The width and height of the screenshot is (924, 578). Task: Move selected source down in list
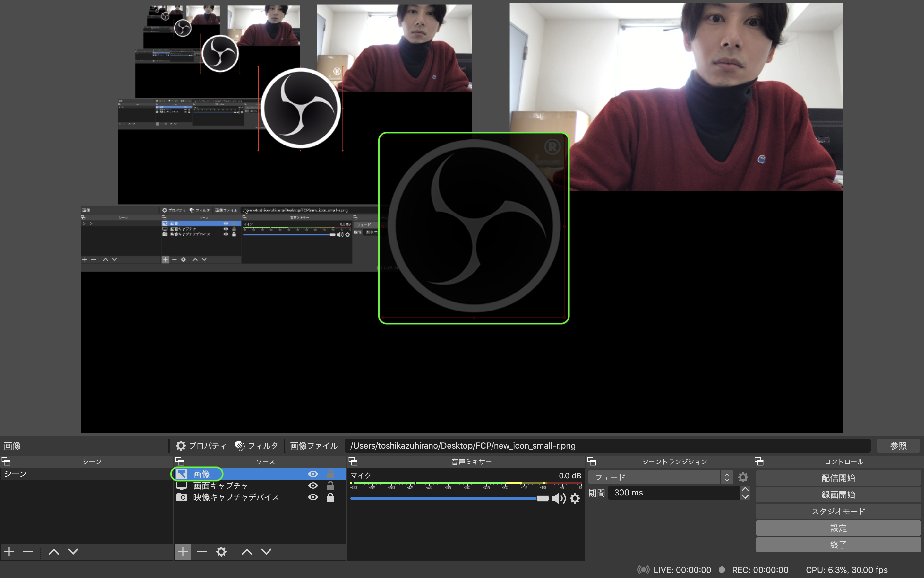[266, 552]
